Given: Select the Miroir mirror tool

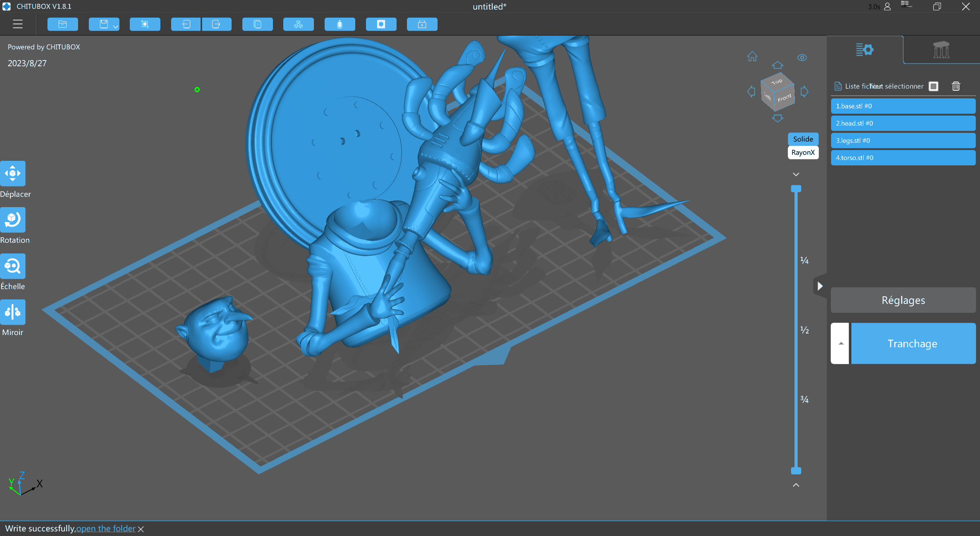Looking at the screenshot, I should pyautogui.click(x=13, y=312).
